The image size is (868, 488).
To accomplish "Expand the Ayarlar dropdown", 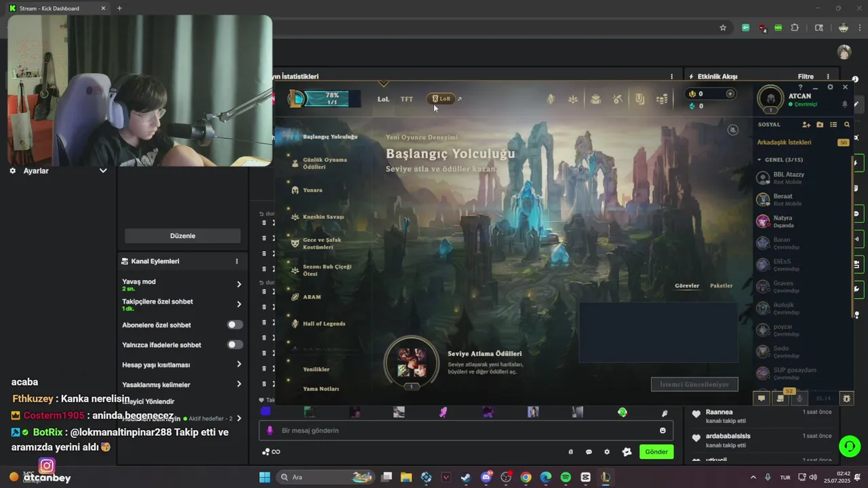I will 103,171.
